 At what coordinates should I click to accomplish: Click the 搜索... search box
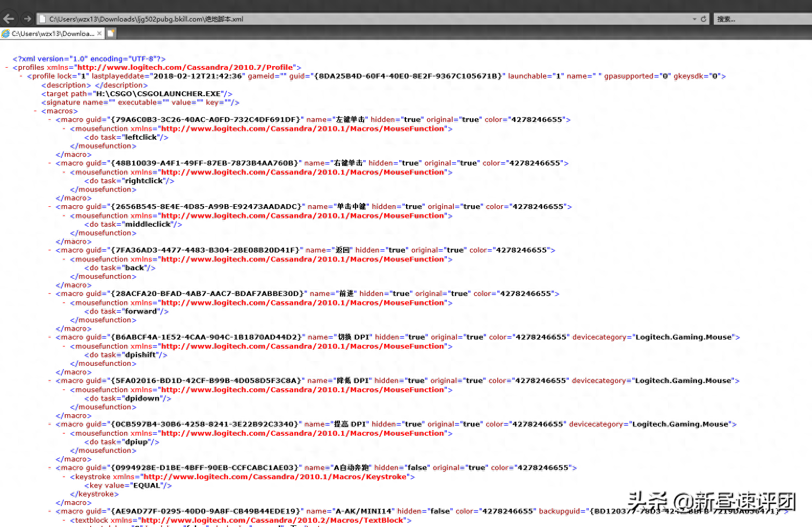coord(763,19)
